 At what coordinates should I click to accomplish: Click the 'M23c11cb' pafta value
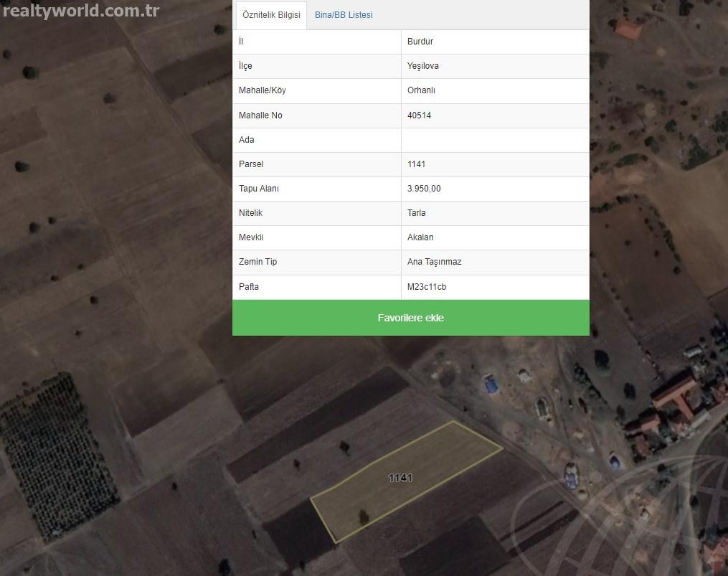[427, 287]
